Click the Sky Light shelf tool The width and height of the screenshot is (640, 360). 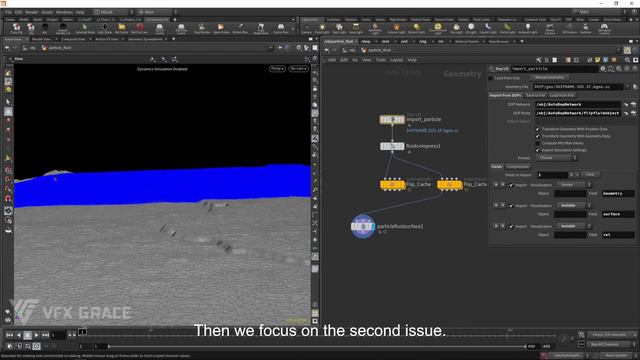click(456, 28)
